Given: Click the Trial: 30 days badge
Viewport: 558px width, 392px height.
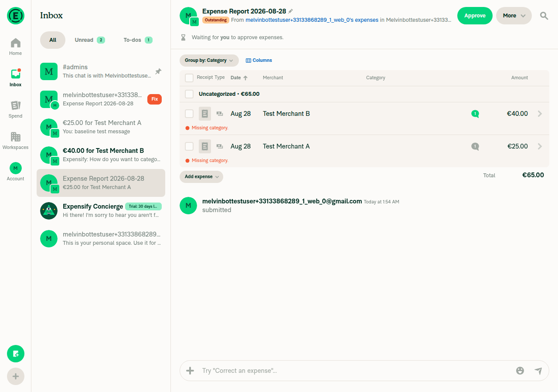Looking at the screenshot, I should click(x=143, y=206).
